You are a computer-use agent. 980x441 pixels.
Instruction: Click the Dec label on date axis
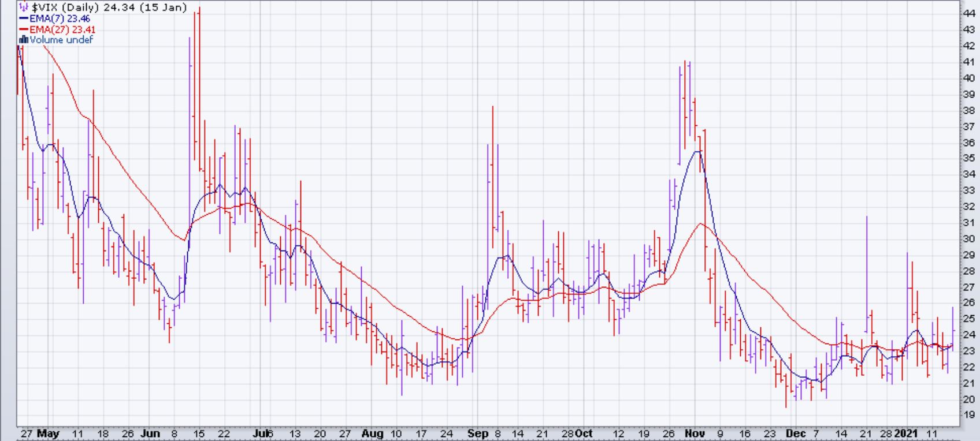point(796,433)
